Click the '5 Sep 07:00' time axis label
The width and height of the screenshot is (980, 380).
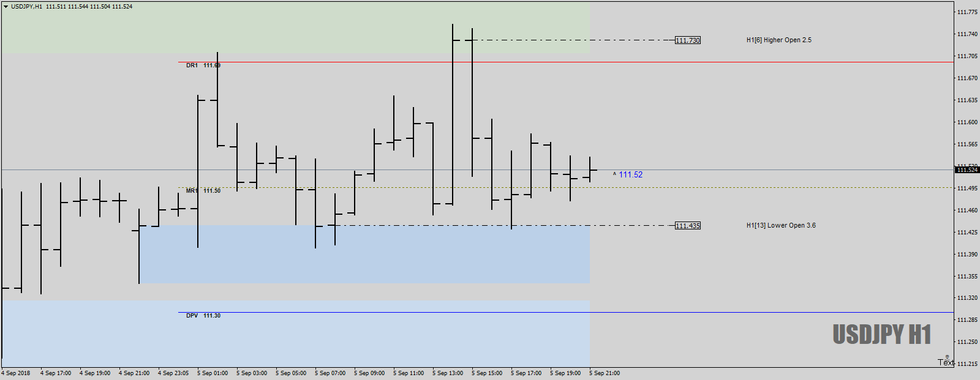click(330, 373)
